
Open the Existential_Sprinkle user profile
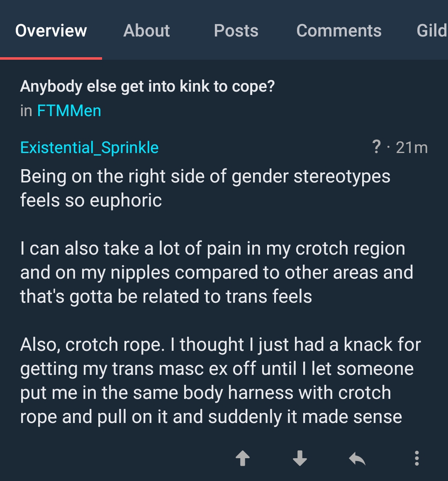point(90,148)
